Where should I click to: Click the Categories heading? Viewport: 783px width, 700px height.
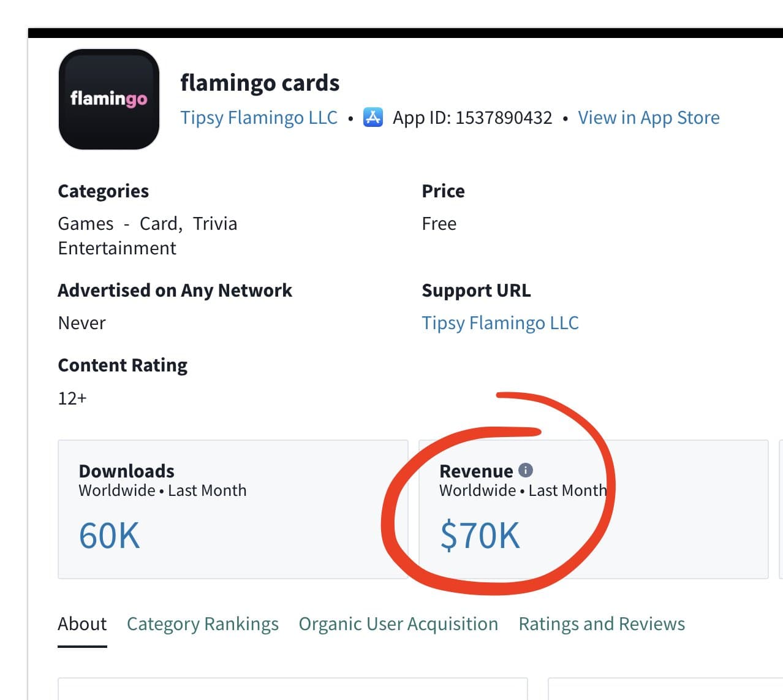(103, 191)
